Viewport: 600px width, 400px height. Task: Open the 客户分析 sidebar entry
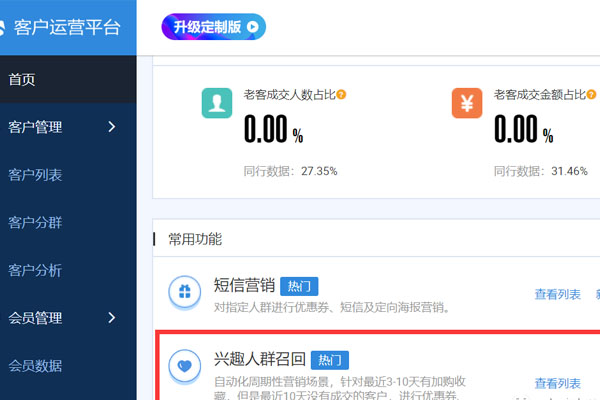point(35,270)
